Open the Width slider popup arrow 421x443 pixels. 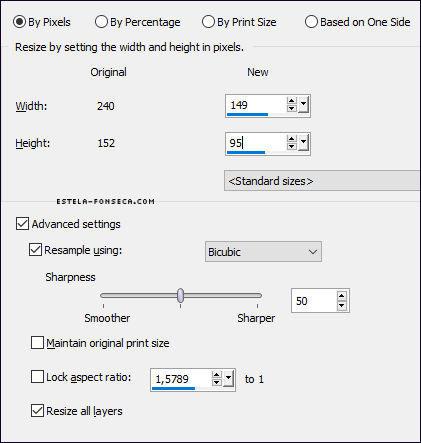303,105
